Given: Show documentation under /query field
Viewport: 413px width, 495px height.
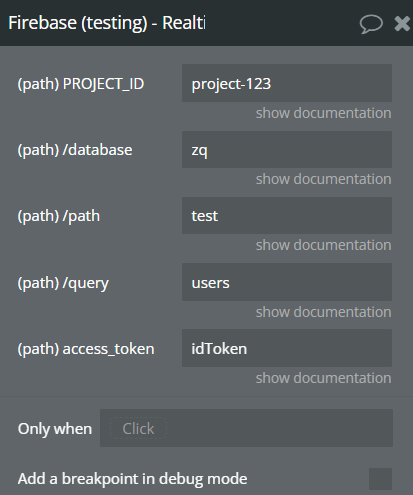Looking at the screenshot, I should click(323, 312).
